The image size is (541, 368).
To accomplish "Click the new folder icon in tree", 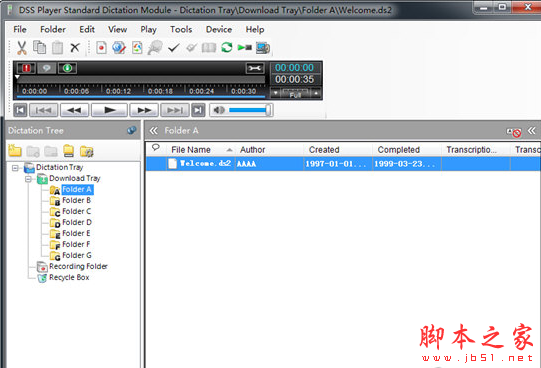I will pyautogui.click(x=15, y=150).
